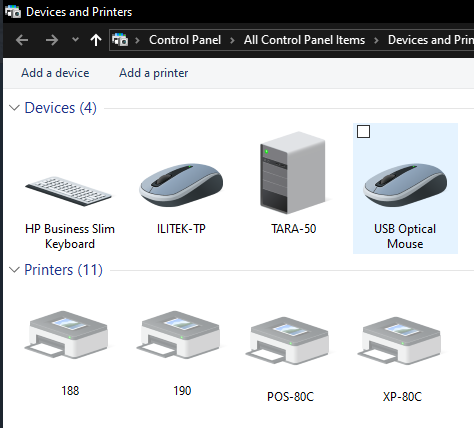This screenshot has width=474, height=428.
Task: Select the ILITEK-TP mouse device icon
Action: coord(181,185)
